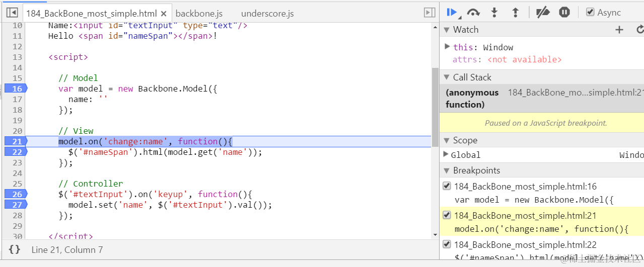This screenshot has width=644, height=267.
Task: Remove the breakpoint marker on line 26
Action: point(15,194)
